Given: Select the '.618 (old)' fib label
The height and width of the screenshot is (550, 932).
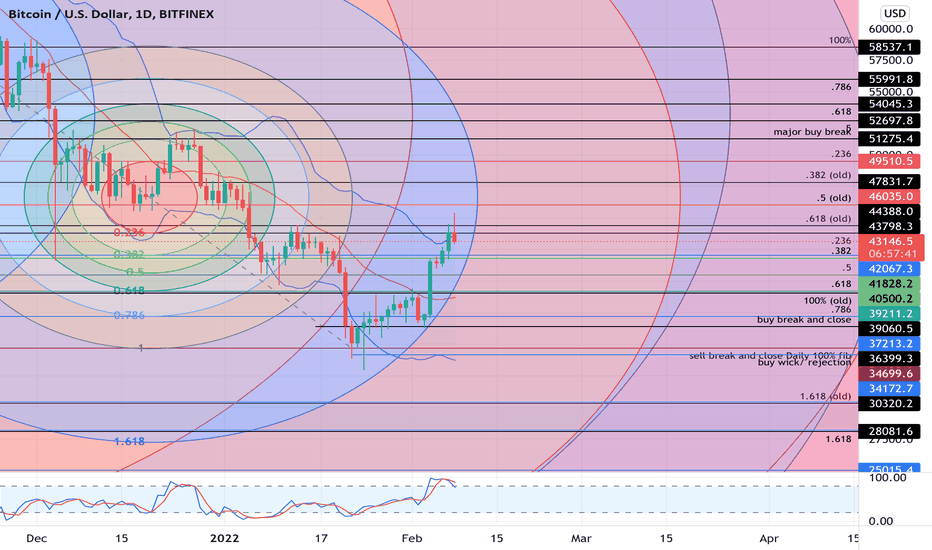Looking at the screenshot, I should (828, 219).
